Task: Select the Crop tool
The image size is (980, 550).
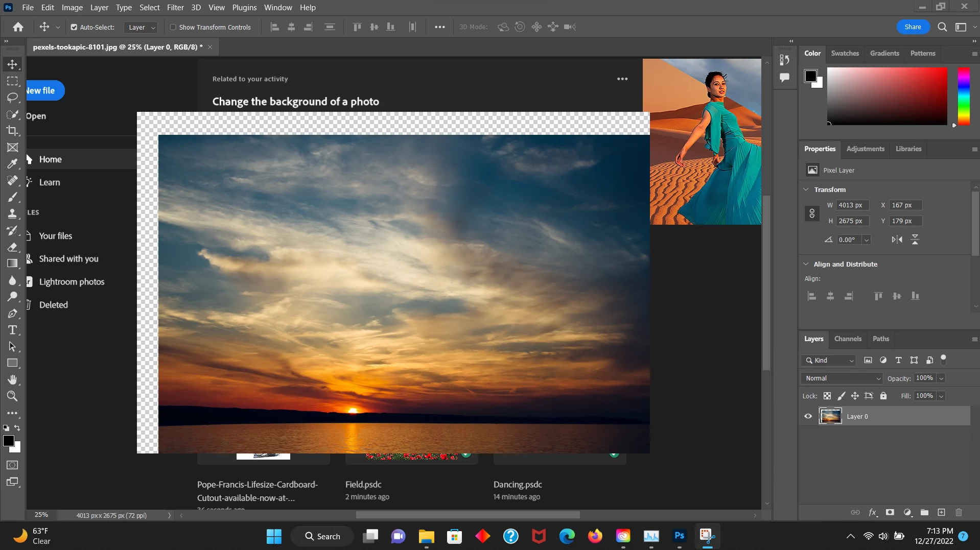Action: pyautogui.click(x=12, y=131)
